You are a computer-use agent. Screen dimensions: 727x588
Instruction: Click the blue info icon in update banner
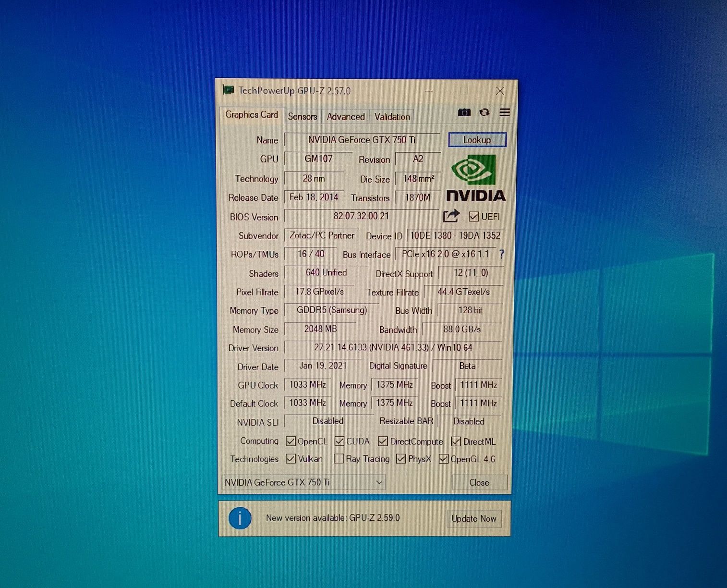click(240, 518)
